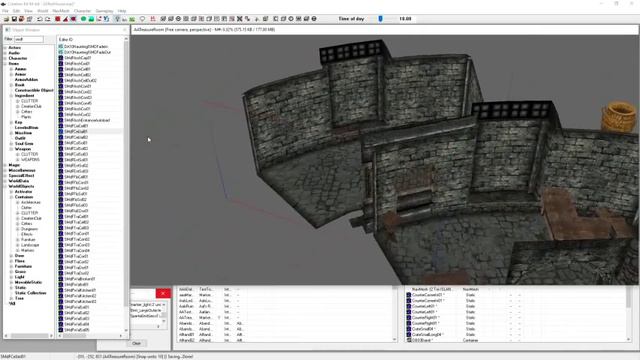Screen dimensions: 640x360
Task: Select the Static Collection category
Action: click(x=31, y=293)
